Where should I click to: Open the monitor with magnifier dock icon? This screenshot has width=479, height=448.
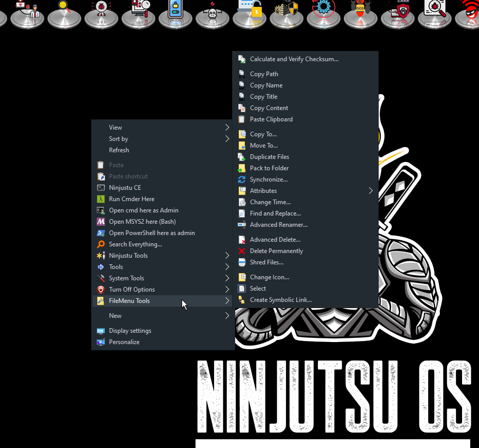[x=138, y=14]
